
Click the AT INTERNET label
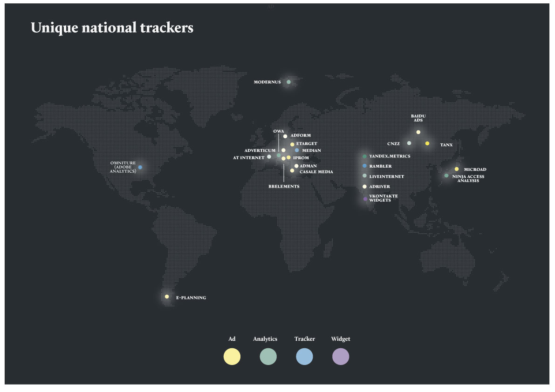pyautogui.click(x=248, y=158)
